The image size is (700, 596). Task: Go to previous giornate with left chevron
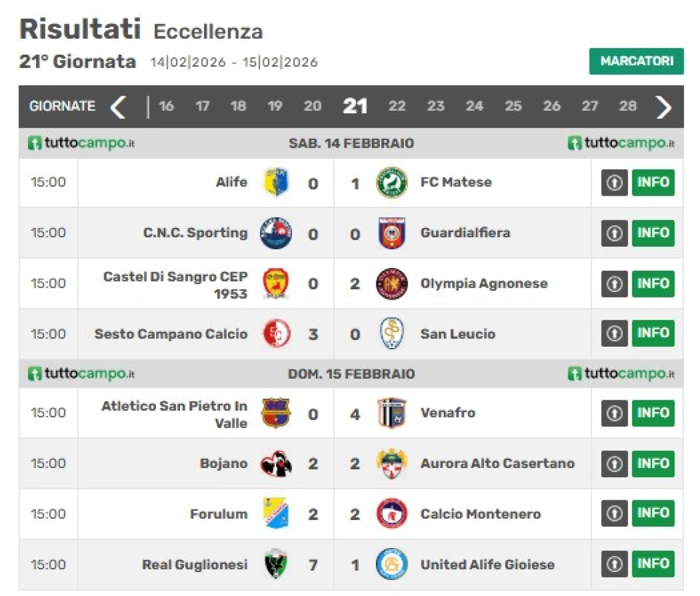coord(118,107)
